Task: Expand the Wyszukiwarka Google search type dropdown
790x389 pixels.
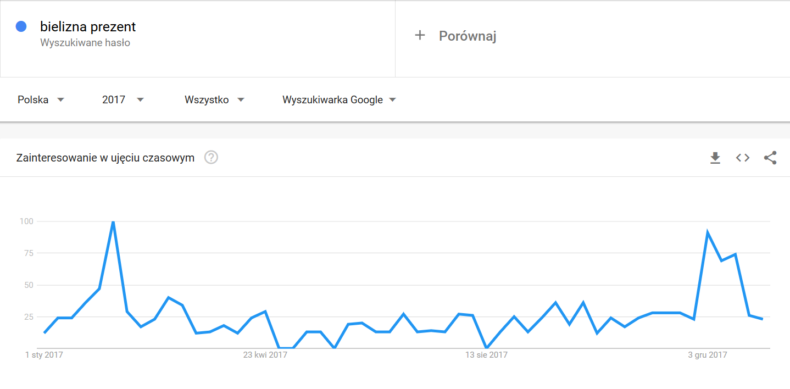Action: click(339, 100)
